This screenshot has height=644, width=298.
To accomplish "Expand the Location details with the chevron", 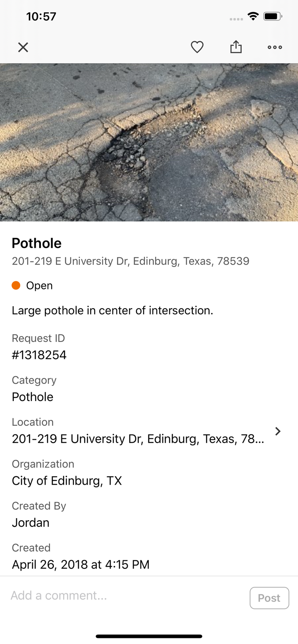I will click(278, 431).
